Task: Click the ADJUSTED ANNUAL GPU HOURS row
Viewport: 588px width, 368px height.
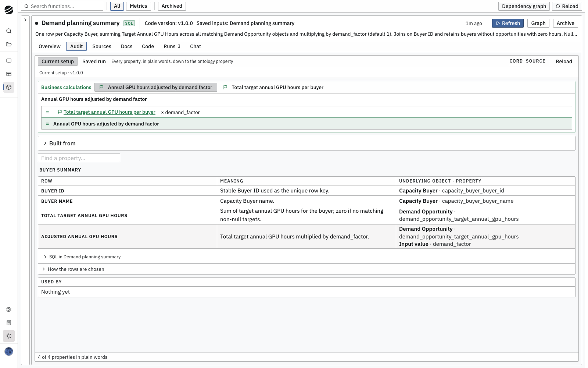Action: (306, 237)
